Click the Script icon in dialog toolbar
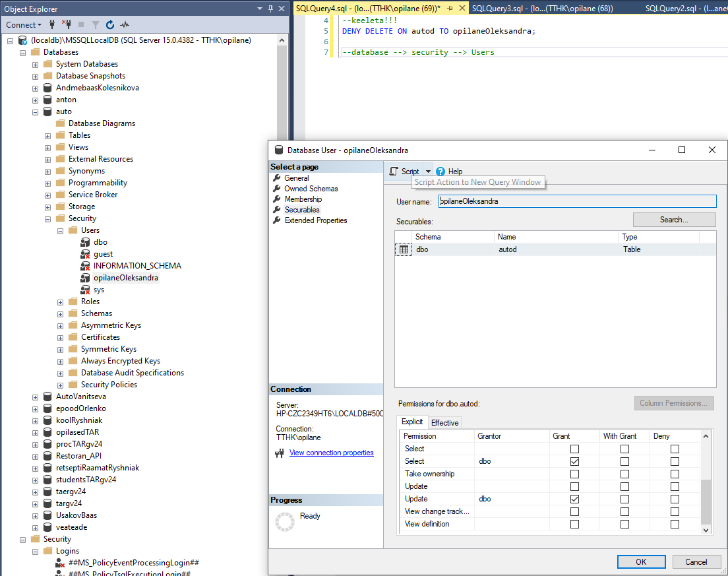Image resolution: width=728 pixels, height=576 pixels. (x=394, y=172)
